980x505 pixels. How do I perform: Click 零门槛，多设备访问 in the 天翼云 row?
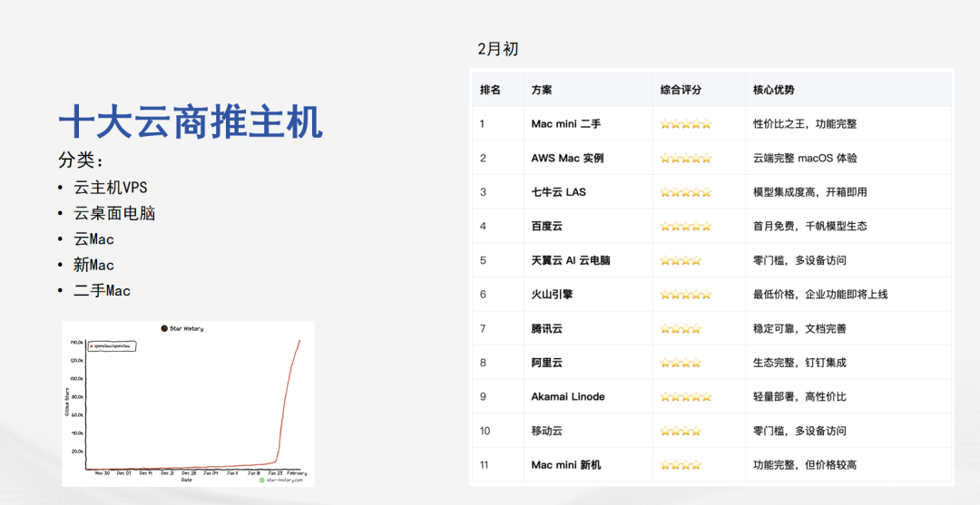click(x=800, y=260)
